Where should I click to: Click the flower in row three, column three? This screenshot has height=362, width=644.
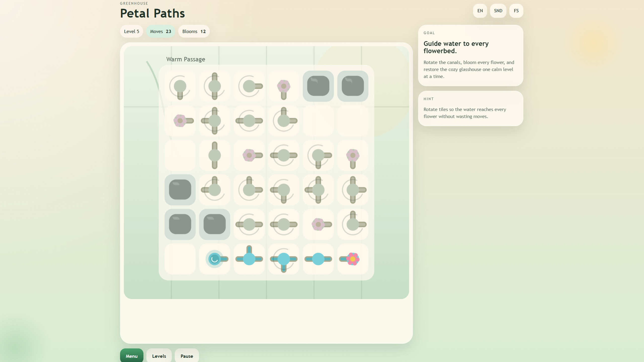click(249, 155)
